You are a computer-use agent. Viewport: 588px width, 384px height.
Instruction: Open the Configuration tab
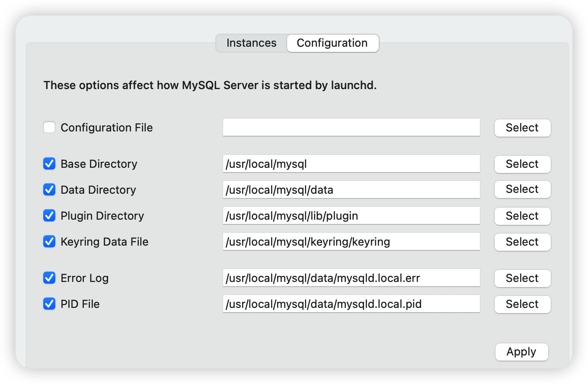[332, 43]
